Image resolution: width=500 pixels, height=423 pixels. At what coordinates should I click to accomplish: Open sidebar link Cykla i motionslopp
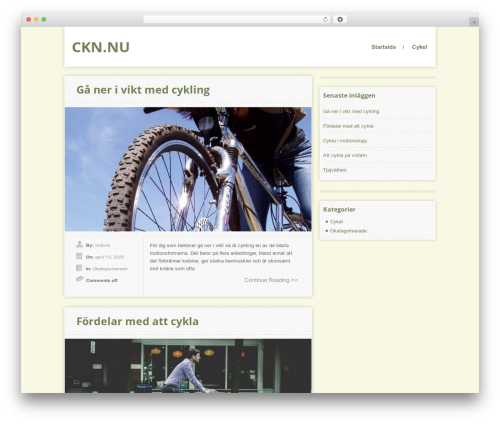click(345, 141)
